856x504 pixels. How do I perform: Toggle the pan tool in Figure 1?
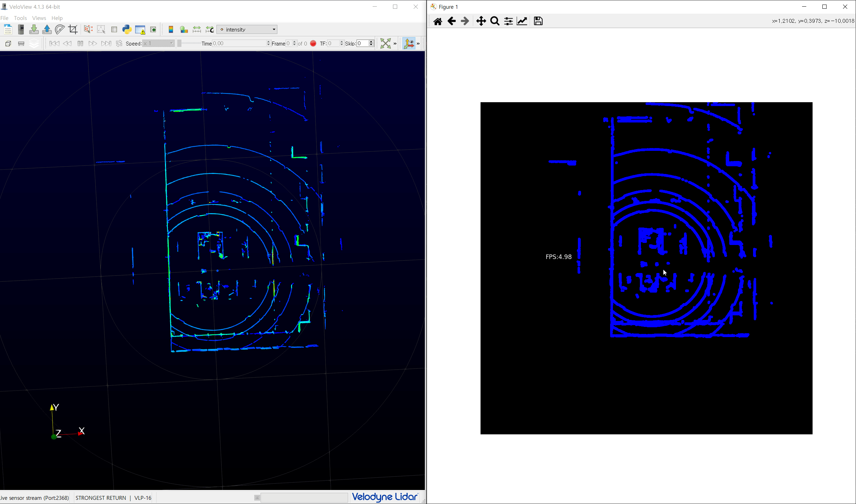point(481,21)
